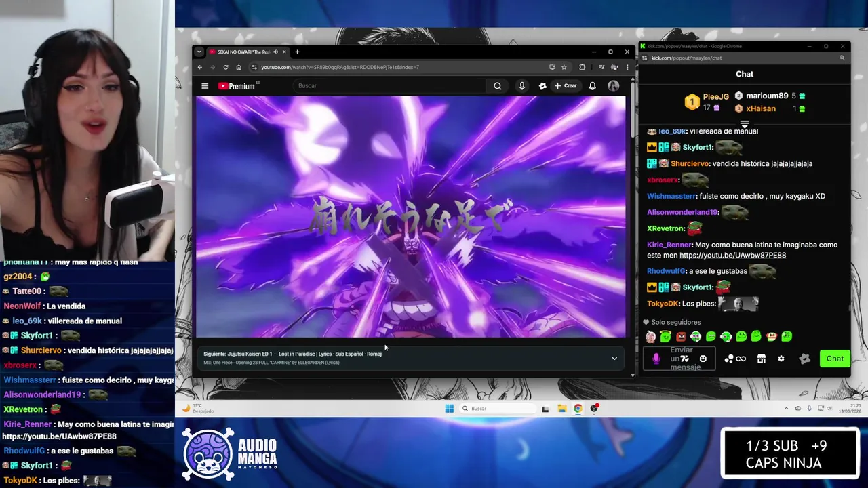
Task: Open the tab search dropdown arrow
Action: point(199,52)
